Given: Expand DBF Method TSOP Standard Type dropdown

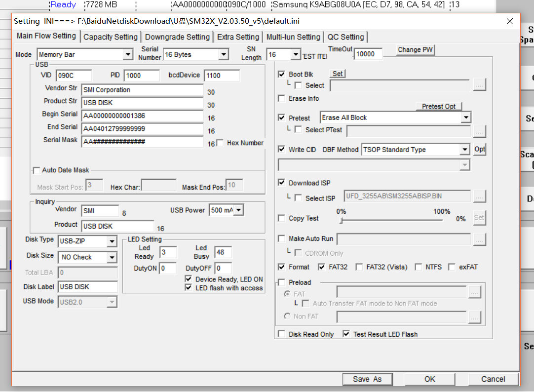Looking at the screenshot, I should (x=465, y=150).
